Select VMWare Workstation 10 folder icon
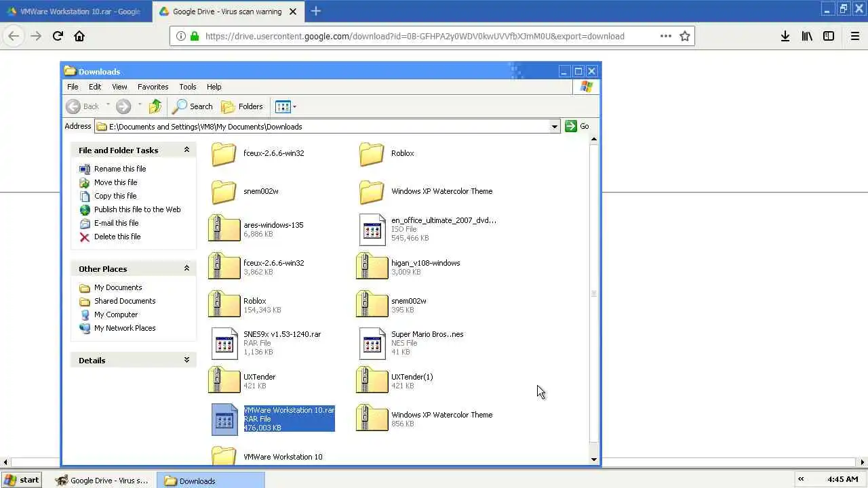 pyautogui.click(x=224, y=455)
